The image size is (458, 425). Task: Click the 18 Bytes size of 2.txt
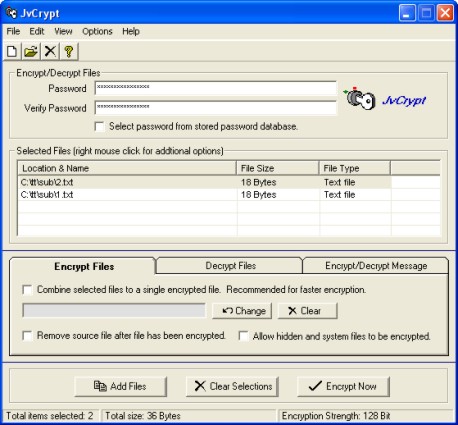(258, 182)
